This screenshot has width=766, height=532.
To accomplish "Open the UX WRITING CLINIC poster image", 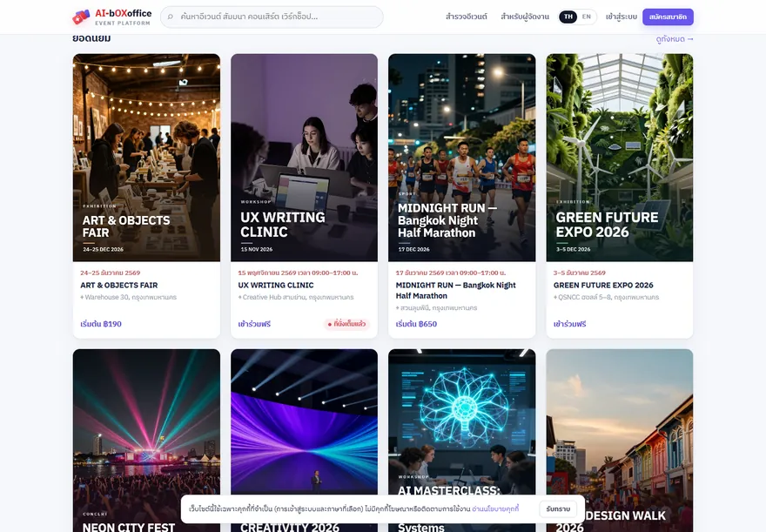I will 304,158.
